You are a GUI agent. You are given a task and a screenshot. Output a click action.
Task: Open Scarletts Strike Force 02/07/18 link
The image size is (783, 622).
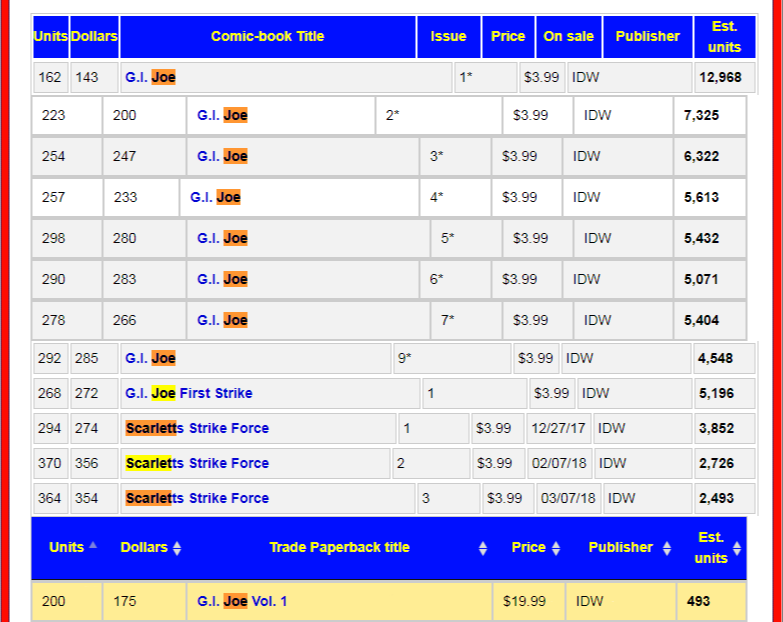(x=197, y=463)
